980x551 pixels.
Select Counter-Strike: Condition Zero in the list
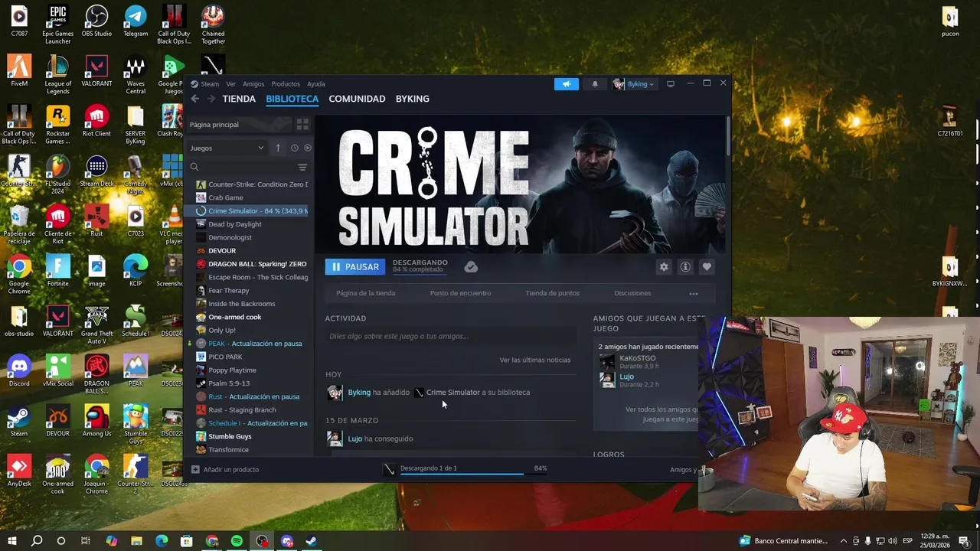[251, 184]
